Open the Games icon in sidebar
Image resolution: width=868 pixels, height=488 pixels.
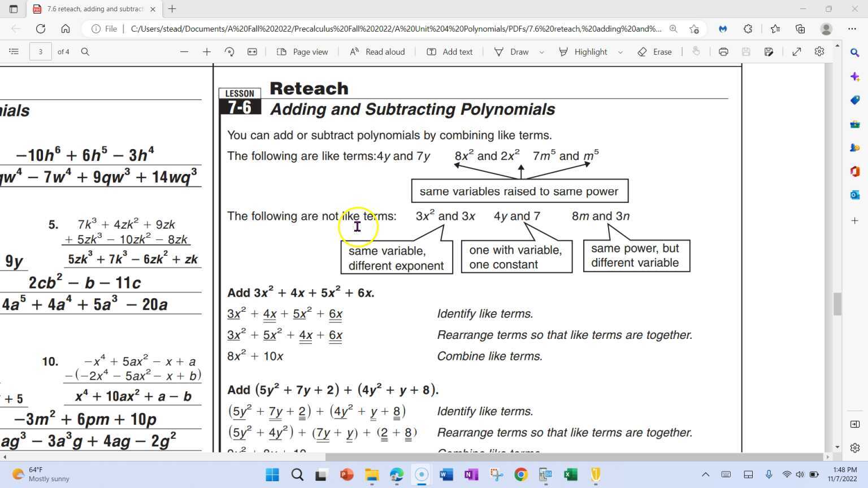[855, 147]
